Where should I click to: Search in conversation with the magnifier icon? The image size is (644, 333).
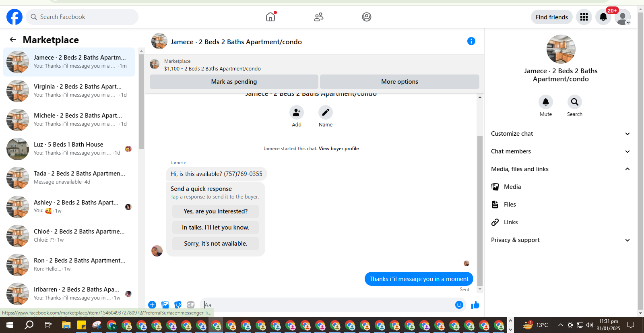(x=575, y=102)
